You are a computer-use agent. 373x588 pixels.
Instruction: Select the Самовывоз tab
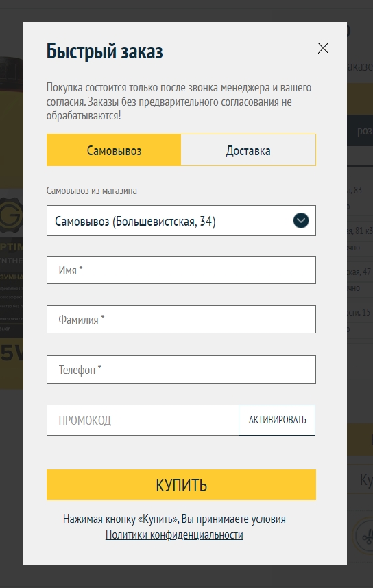point(114,150)
